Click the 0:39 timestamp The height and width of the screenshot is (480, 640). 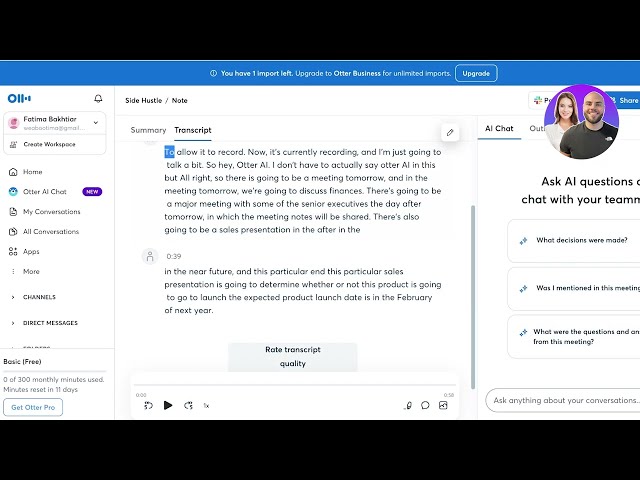click(173, 256)
